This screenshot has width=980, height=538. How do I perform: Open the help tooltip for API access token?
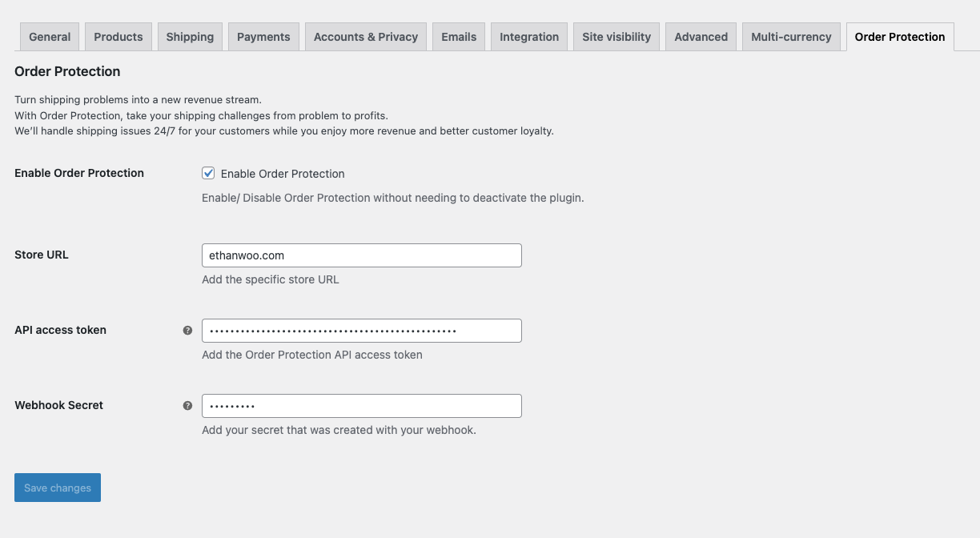187,329
